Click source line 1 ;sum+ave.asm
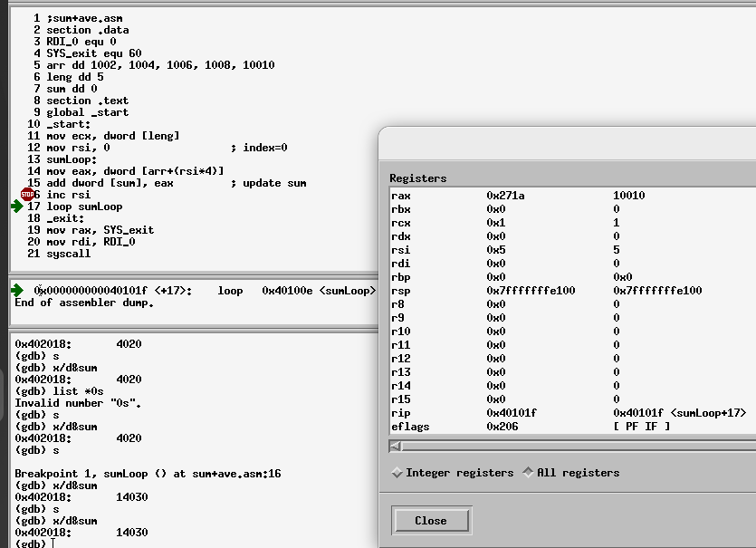 click(84, 18)
